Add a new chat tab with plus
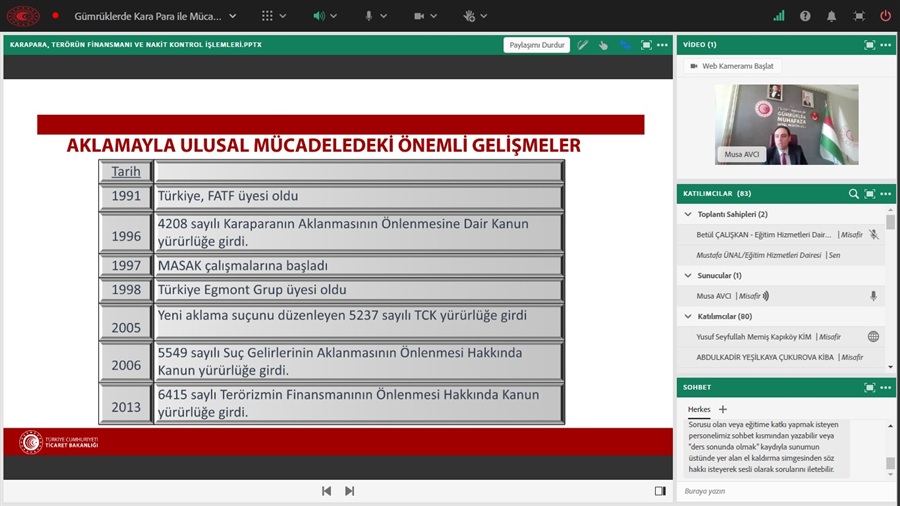This screenshot has height=506, width=900. (723, 409)
